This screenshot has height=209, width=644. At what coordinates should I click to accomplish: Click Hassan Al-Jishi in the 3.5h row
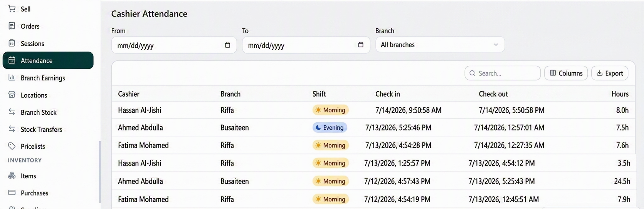click(140, 163)
